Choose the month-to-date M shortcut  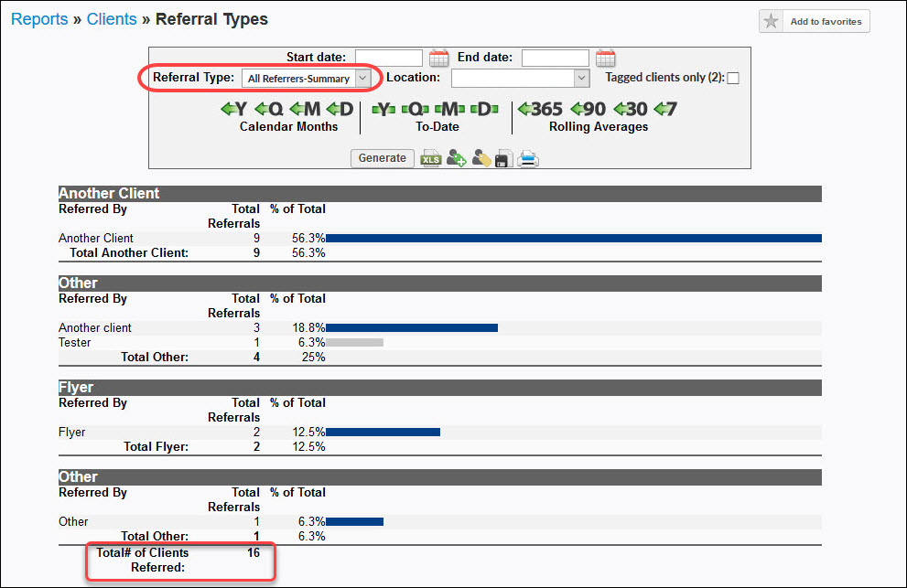(x=449, y=109)
